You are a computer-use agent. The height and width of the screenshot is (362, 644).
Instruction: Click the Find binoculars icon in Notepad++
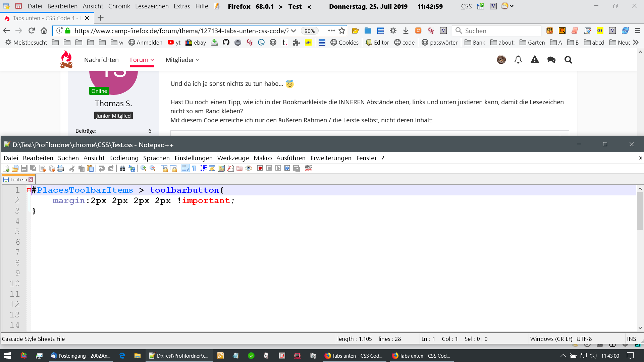click(122, 168)
